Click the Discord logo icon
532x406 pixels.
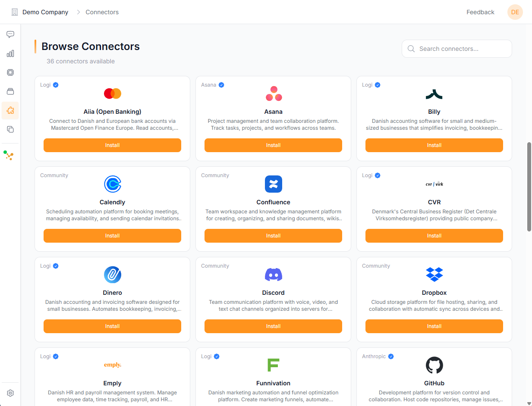coord(273,275)
